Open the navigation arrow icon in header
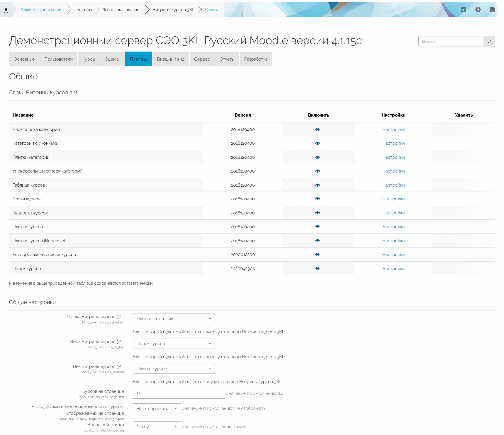 (463, 10)
